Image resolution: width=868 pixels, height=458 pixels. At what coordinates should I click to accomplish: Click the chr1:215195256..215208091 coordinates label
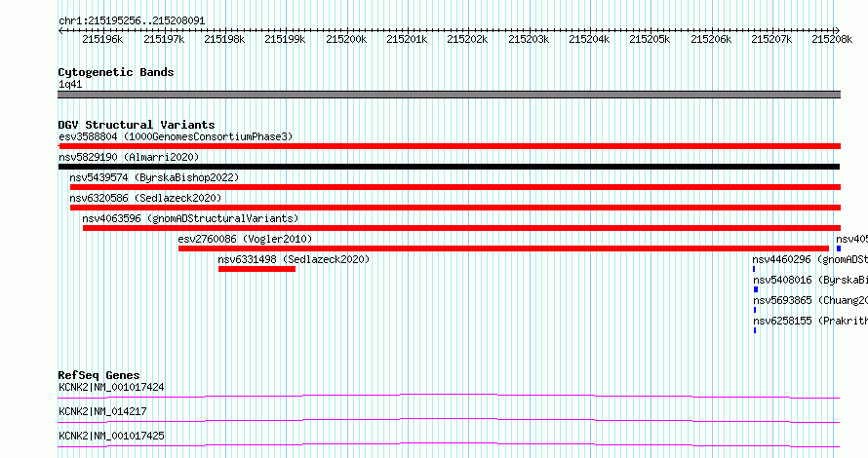(132, 21)
